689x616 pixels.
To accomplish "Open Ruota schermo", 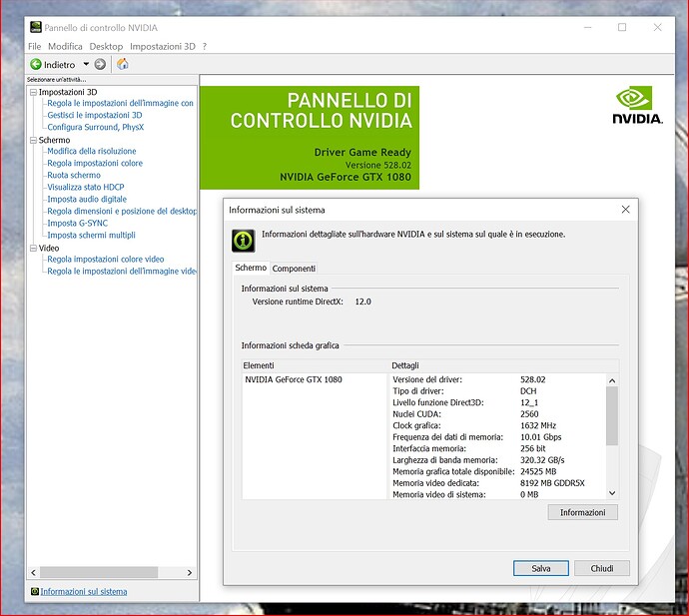I will (74, 175).
